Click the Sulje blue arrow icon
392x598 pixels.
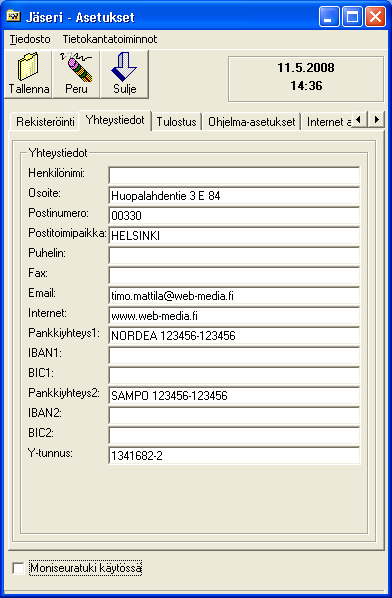[124, 67]
